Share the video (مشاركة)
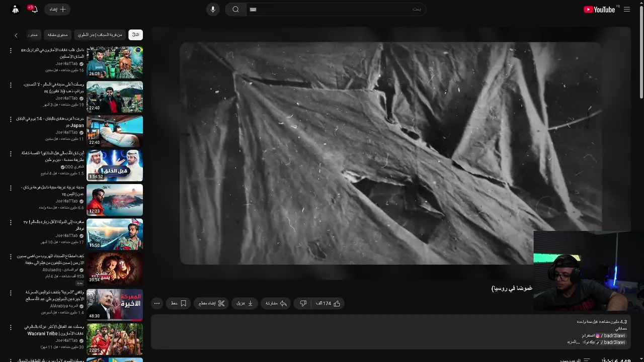 pyautogui.click(x=276, y=303)
